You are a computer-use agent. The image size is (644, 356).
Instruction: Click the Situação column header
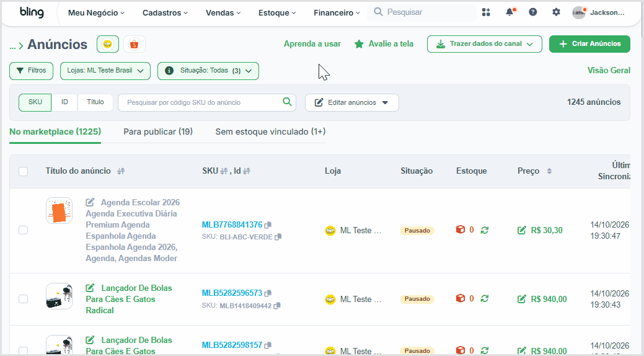(x=417, y=171)
